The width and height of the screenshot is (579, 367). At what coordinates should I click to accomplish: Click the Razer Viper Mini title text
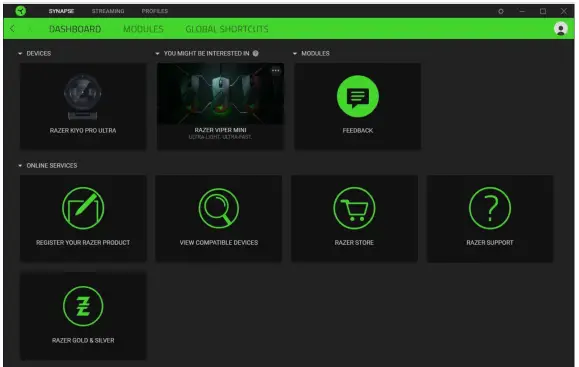220,130
